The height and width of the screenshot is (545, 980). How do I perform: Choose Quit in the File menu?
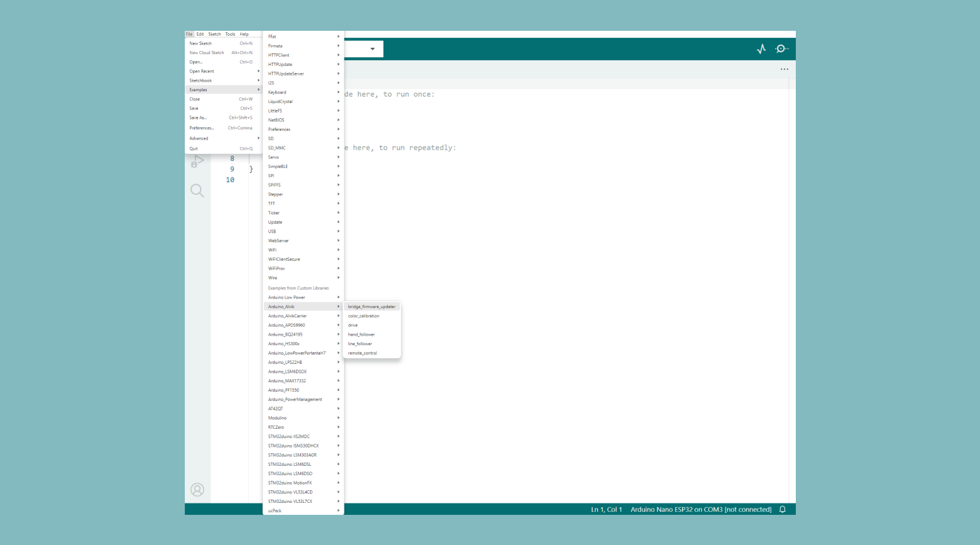coord(223,149)
